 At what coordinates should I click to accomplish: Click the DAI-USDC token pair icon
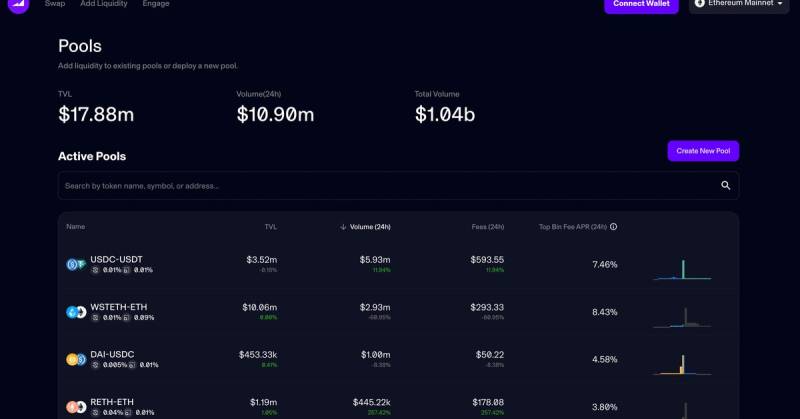(x=76, y=359)
